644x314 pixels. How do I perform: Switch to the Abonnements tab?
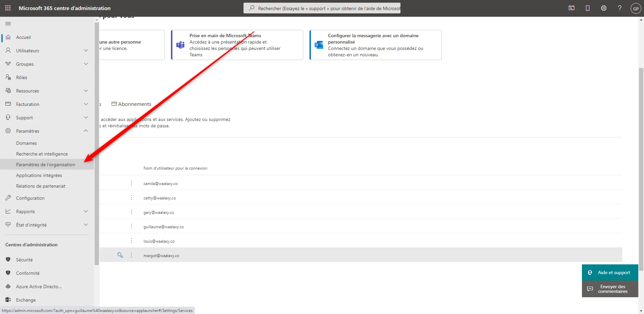[131, 104]
